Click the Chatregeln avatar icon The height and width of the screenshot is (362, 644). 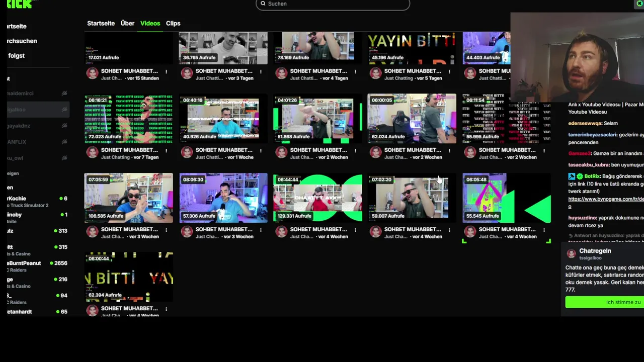pyautogui.click(x=571, y=254)
